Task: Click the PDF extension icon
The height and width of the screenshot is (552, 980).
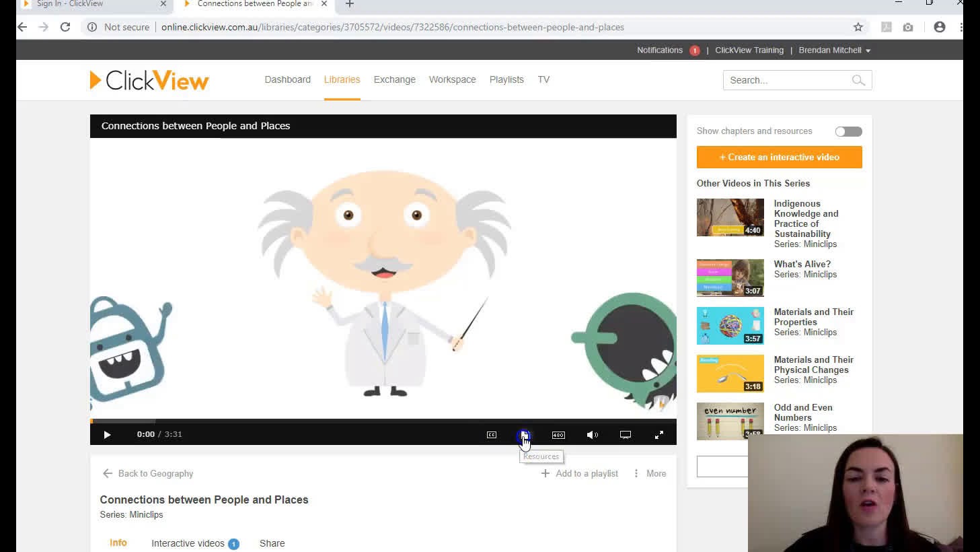Action: [x=887, y=27]
